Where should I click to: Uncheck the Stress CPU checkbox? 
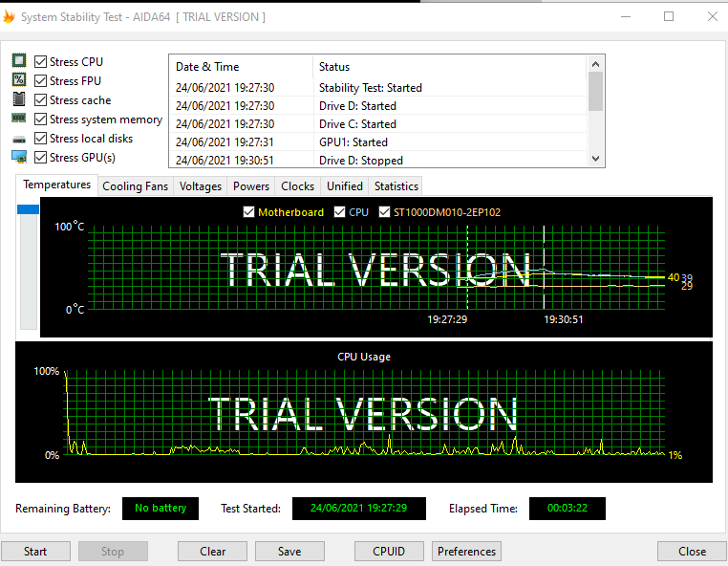(41, 62)
